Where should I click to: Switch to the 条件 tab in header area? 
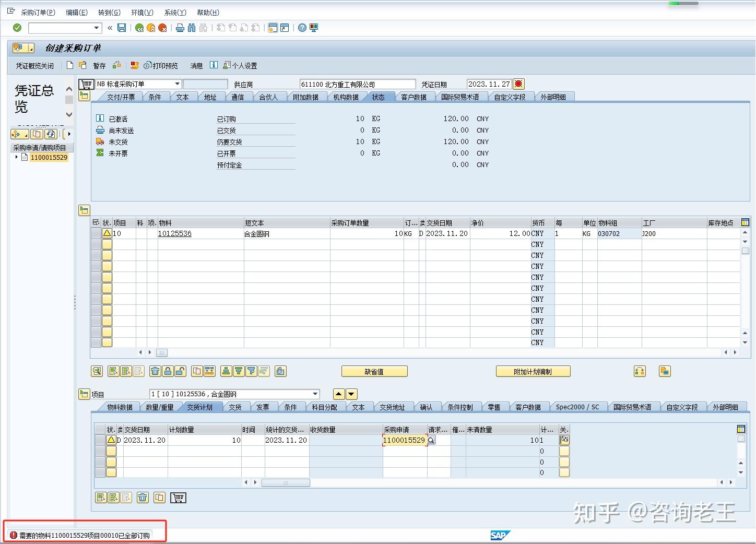point(155,96)
